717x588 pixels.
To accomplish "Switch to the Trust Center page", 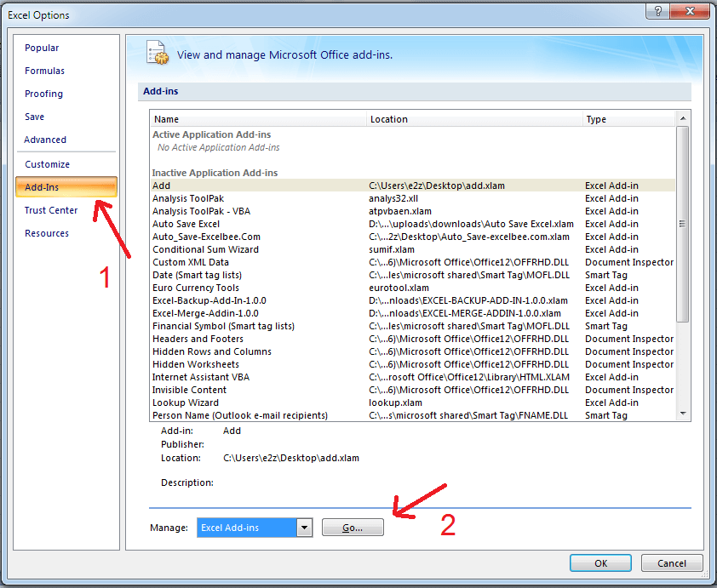I will click(x=50, y=209).
